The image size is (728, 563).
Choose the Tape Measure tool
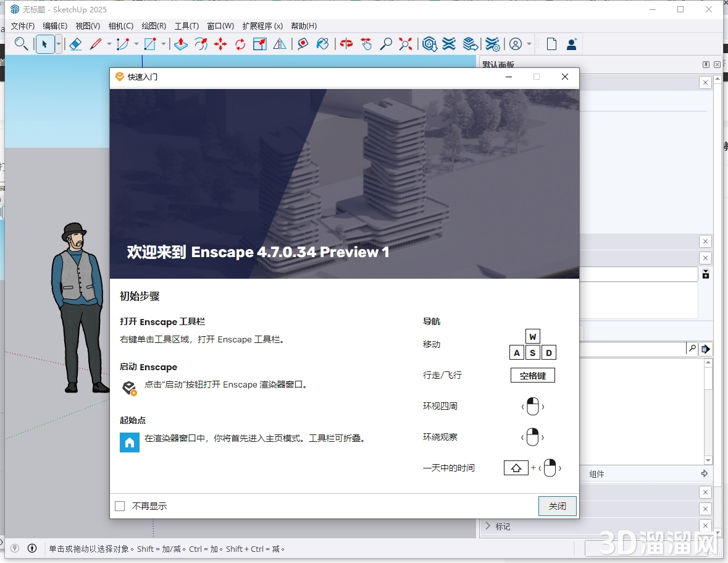303,44
